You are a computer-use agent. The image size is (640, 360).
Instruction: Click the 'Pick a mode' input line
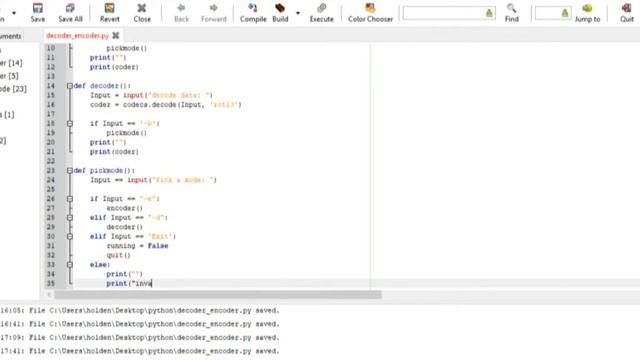(x=153, y=180)
